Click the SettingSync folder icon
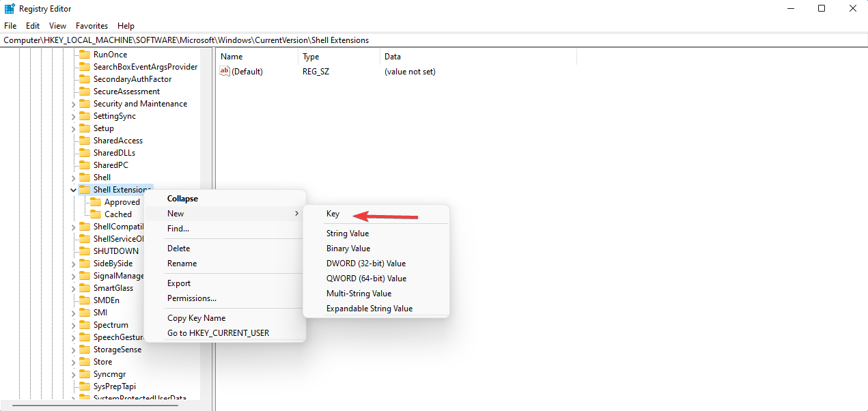This screenshot has width=868, height=411. [x=84, y=116]
